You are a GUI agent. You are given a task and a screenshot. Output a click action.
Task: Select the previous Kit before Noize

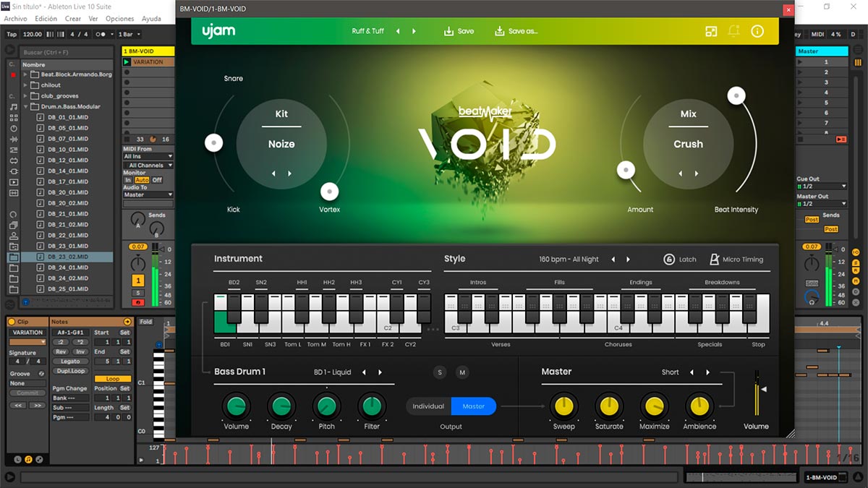tap(273, 174)
